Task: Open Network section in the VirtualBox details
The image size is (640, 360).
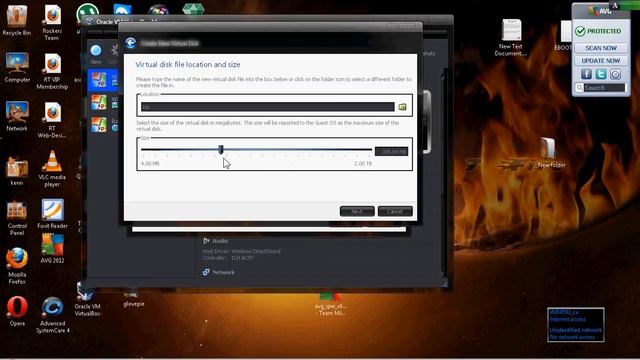Action: pos(219,272)
